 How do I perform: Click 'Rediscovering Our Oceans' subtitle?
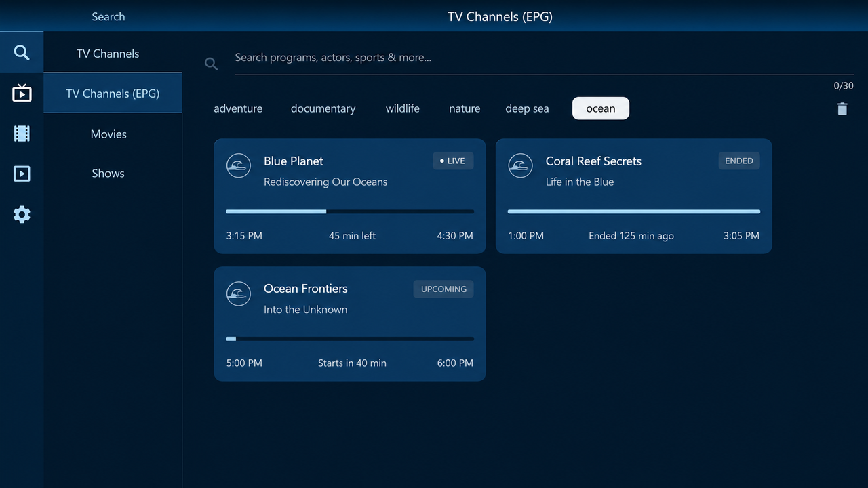click(x=325, y=182)
